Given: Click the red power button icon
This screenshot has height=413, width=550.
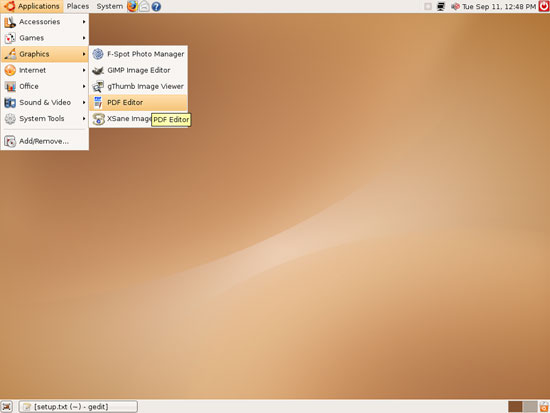Looking at the screenshot, I should tap(544, 6).
